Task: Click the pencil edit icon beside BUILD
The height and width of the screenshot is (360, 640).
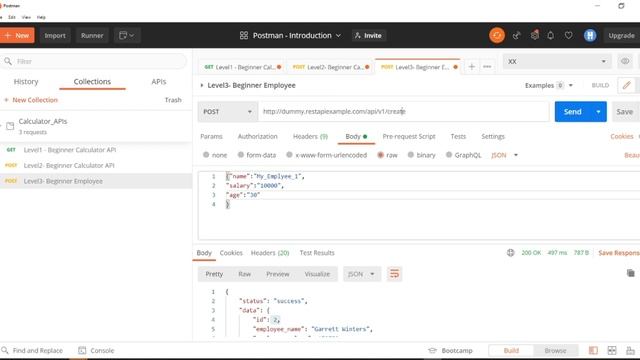Action: pyautogui.click(x=627, y=85)
